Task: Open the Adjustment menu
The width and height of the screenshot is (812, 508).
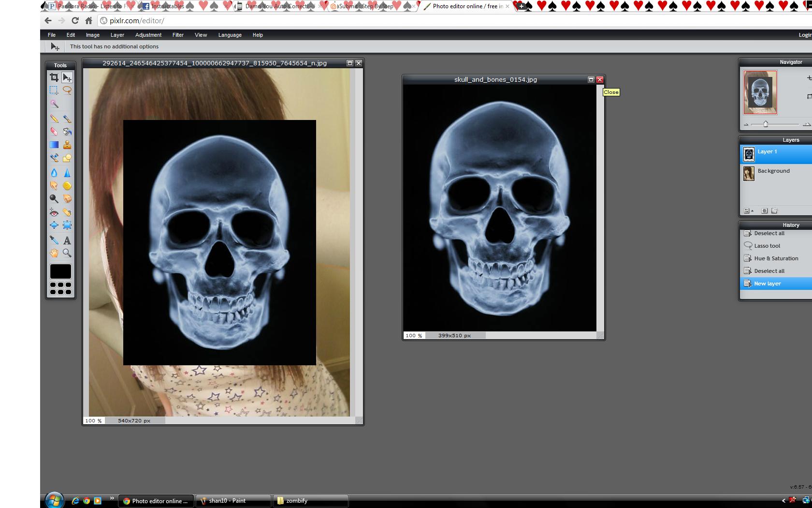Action: tap(148, 35)
